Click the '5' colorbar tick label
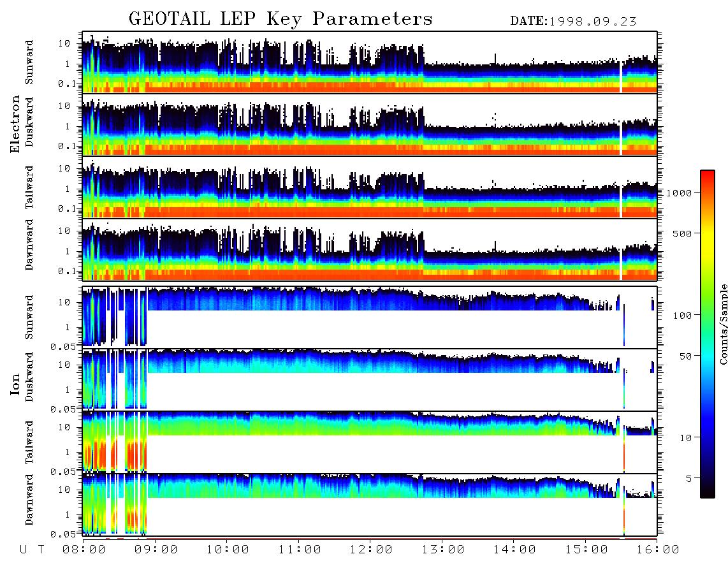This screenshot has width=728, height=561. pyautogui.click(x=689, y=479)
